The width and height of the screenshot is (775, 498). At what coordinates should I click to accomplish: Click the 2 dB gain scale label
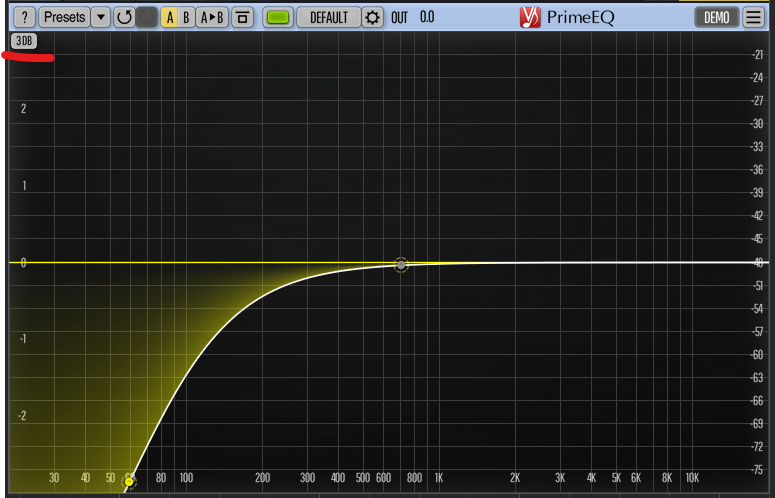(23, 109)
